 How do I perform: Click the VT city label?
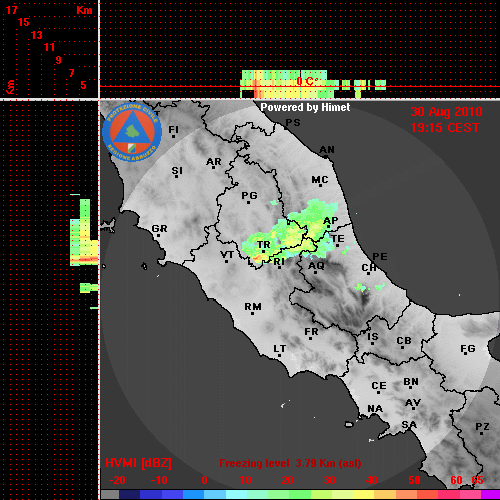(x=227, y=255)
